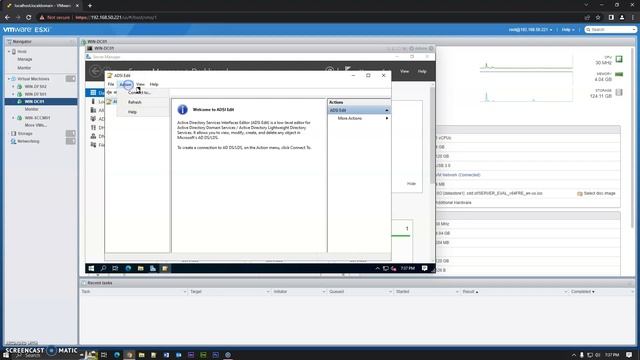The image size is (640, 360).
Task: Click the Server Manager vertical scrollbar
Action: click(432, 135)
